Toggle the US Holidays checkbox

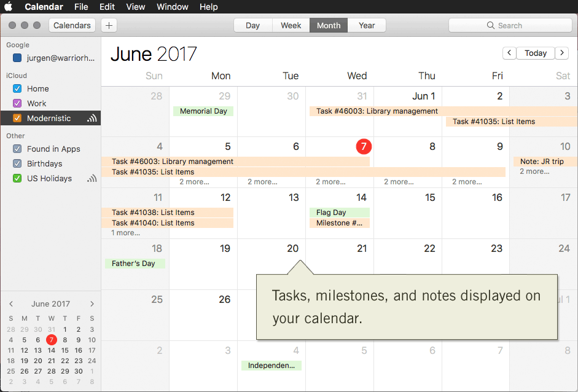17,178
